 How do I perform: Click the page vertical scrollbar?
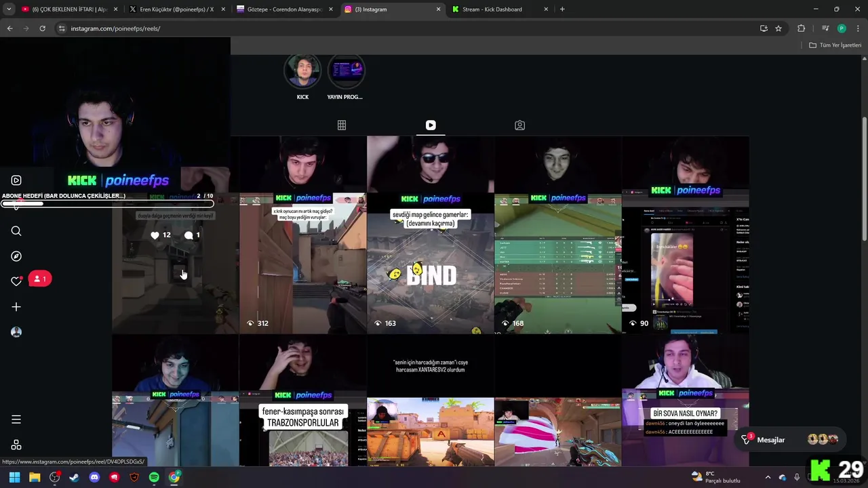click(864, 178)
